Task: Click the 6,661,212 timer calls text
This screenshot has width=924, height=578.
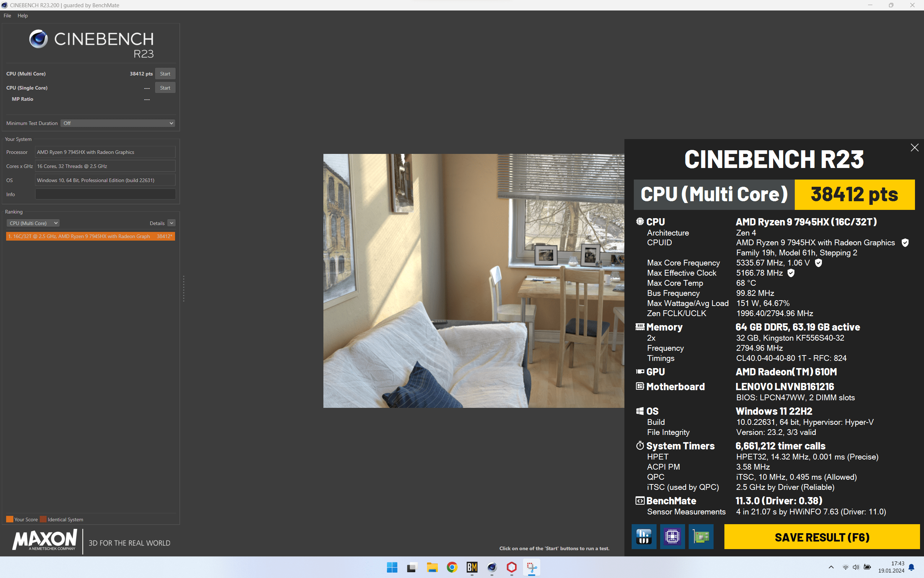Action: (780, 446)
